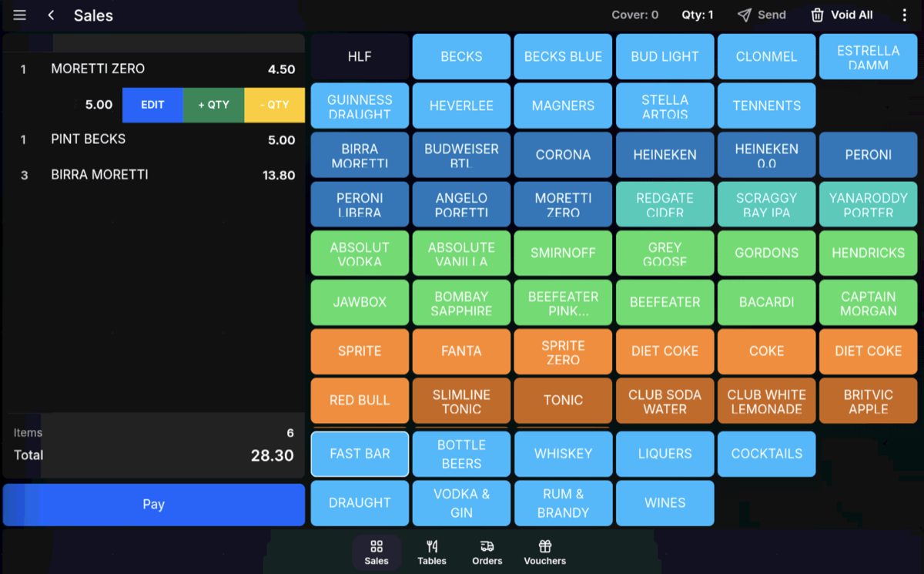Select the PINT BECKS order line
Image resolution: width=924 pixels, height=574 pixels.
[154, 140]
